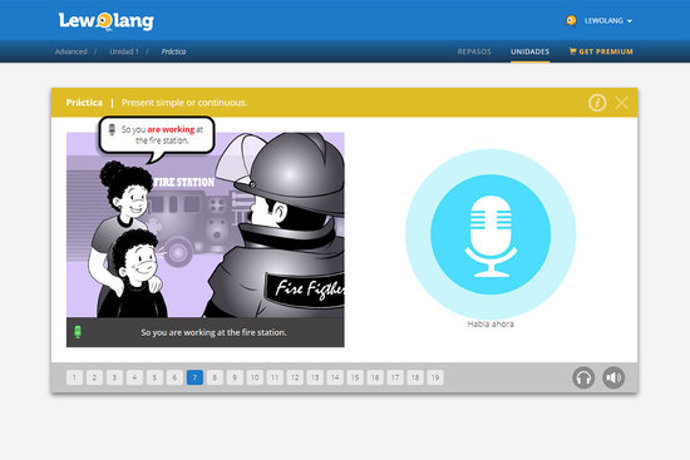Go to exercise step 10

tap(255, 377)
